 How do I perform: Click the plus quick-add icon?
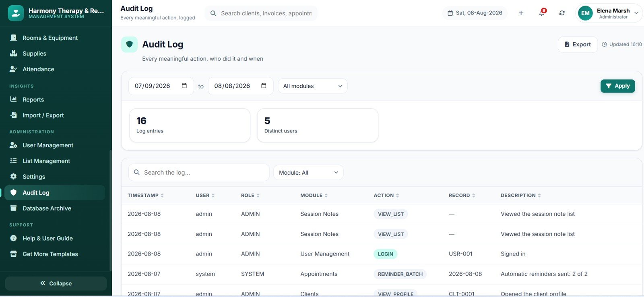(x=521, y=13)
